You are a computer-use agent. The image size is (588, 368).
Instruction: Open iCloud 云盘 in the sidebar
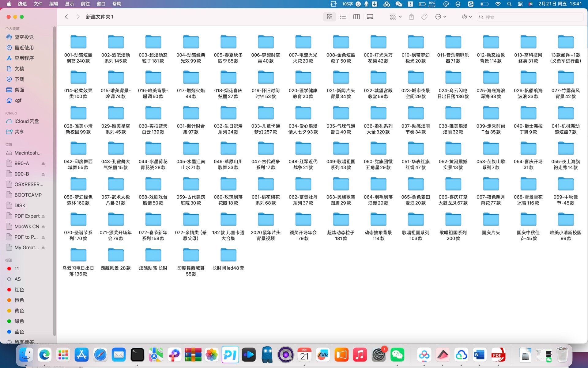point(26,121)
